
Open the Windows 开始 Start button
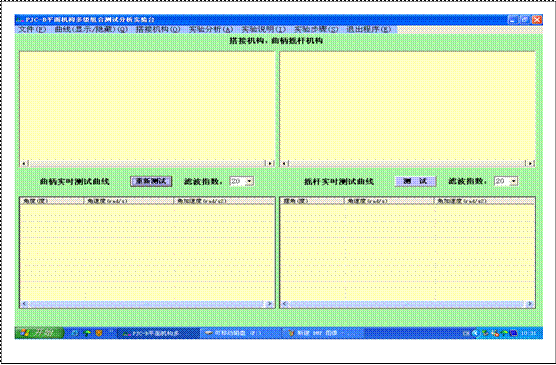click(39, 333)
